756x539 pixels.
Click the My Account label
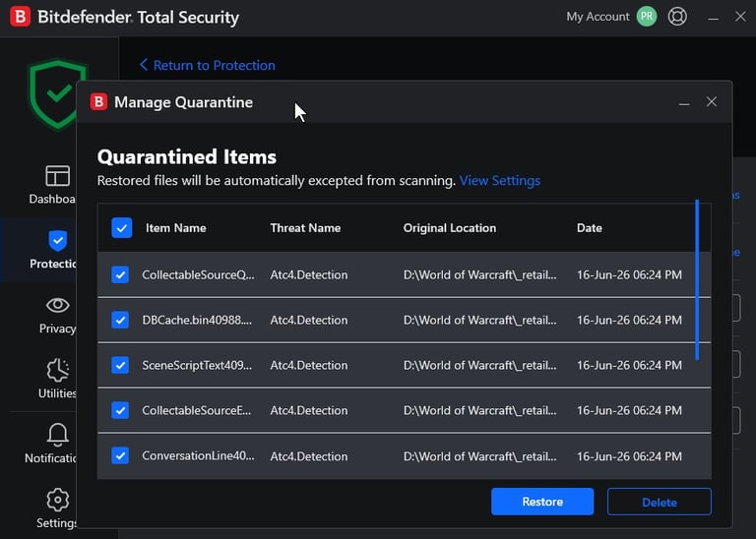pos(598,17)
